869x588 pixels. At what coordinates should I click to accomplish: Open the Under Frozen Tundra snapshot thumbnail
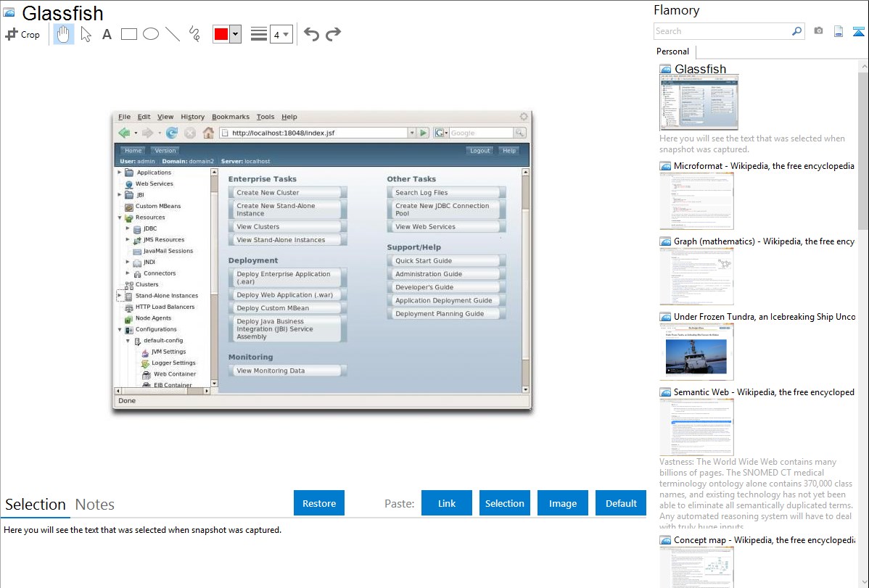(696, 352)
